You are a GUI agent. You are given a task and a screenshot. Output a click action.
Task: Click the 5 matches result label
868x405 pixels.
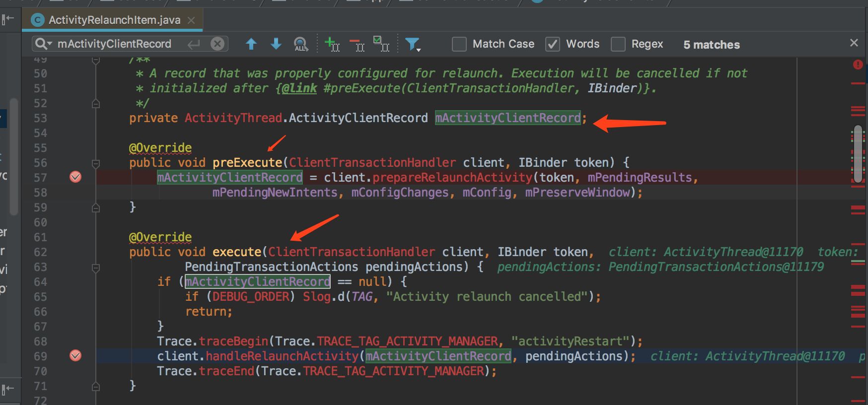point(712,45)
